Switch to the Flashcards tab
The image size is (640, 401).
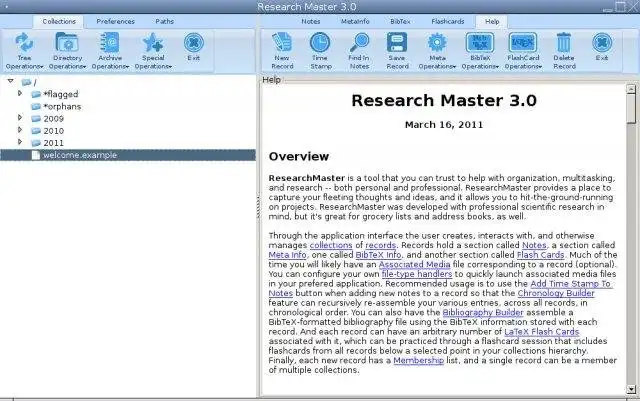(448, 22)
